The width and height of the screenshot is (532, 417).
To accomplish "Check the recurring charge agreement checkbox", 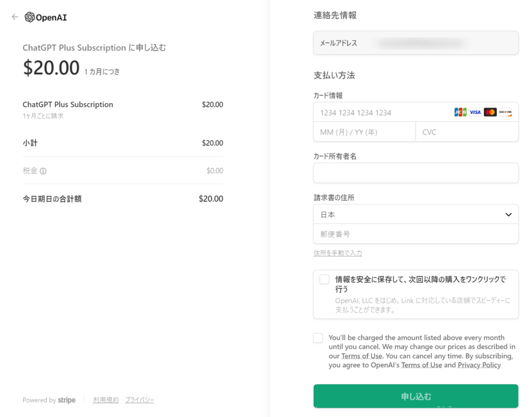I will tap(318, 338).
